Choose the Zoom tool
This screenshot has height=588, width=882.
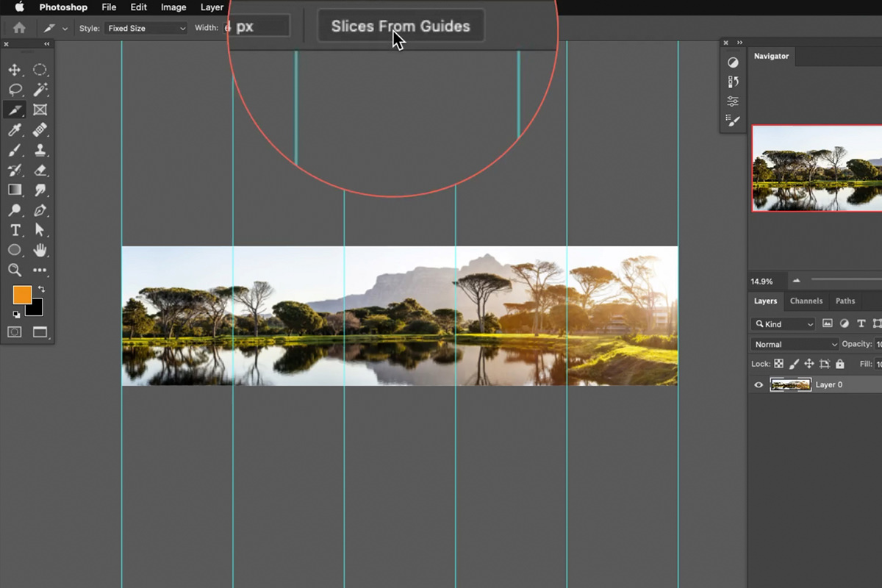16,270
